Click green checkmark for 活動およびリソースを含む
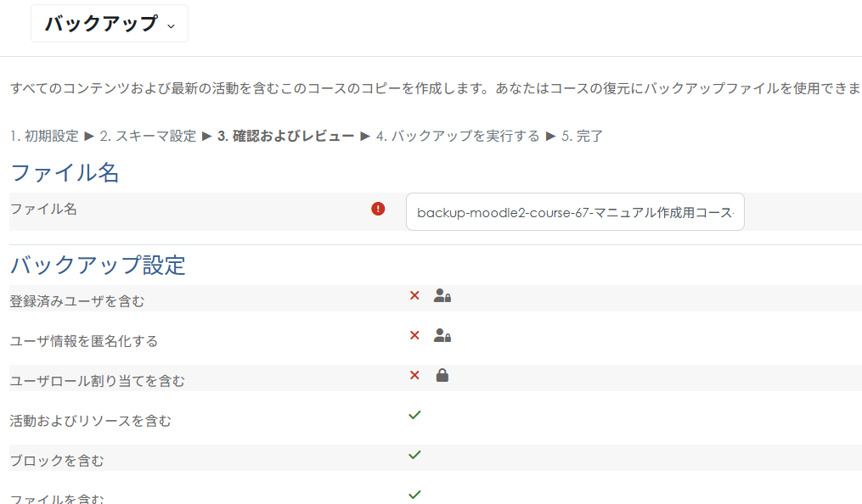Image resolution: width=862 pixels, height=504 pixels. [x=414, y=415]
